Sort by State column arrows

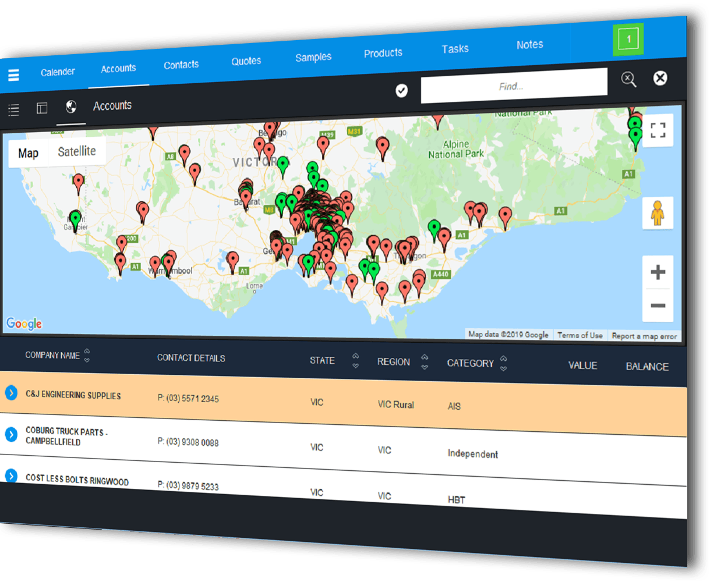pos(355,361)
